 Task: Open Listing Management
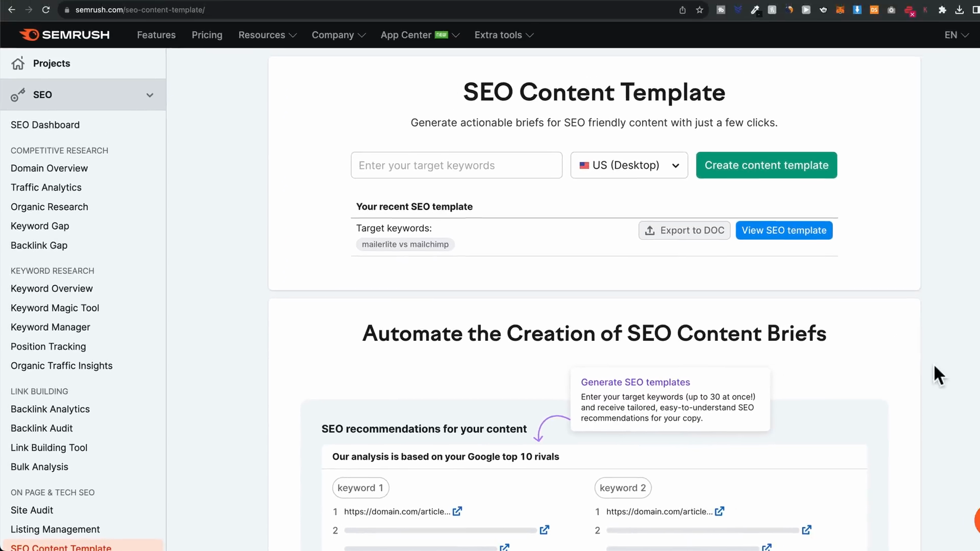click(55, 530)
